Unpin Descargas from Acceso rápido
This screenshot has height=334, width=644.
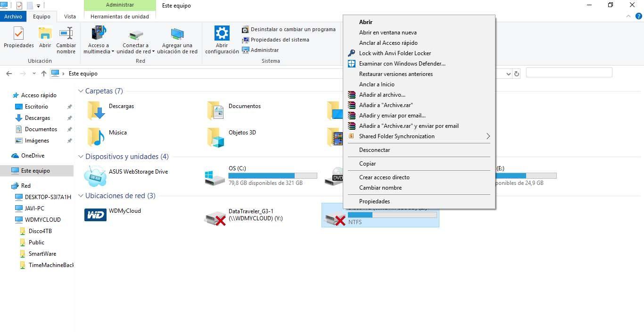69,118
